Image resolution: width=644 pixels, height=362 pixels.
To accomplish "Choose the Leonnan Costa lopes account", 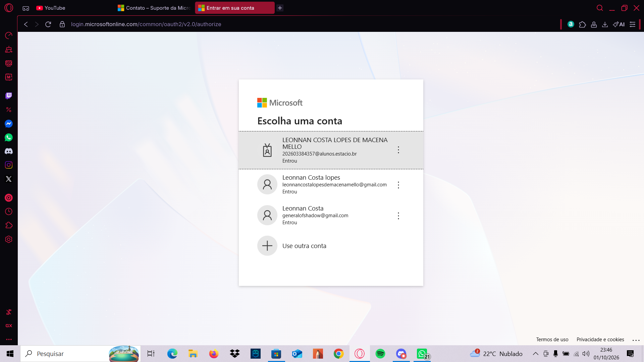I will coord(331,184).
